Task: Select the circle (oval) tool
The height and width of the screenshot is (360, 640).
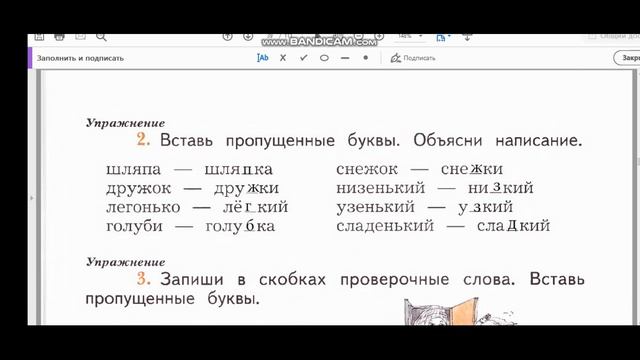Action: click(324, 58)
